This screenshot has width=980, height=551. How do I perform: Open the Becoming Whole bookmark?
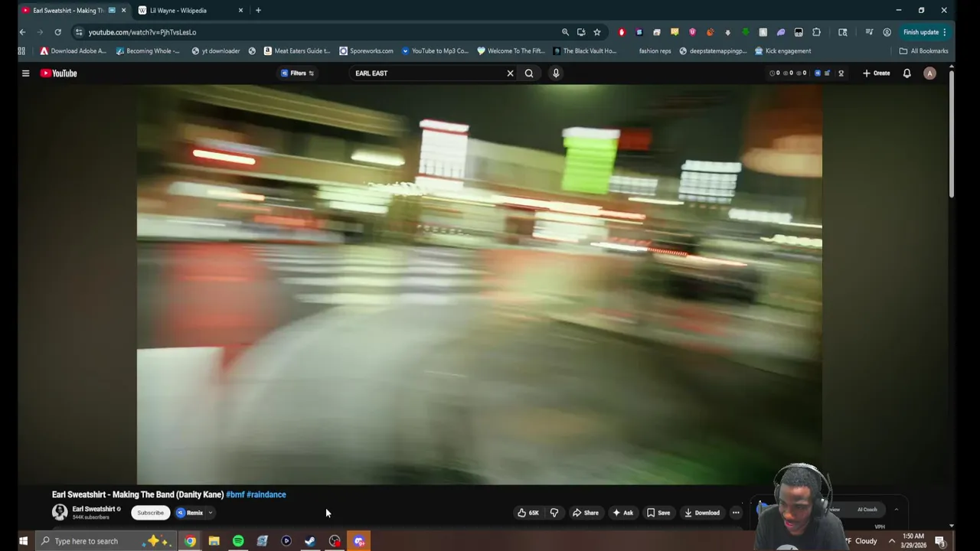tap(148, 51)
